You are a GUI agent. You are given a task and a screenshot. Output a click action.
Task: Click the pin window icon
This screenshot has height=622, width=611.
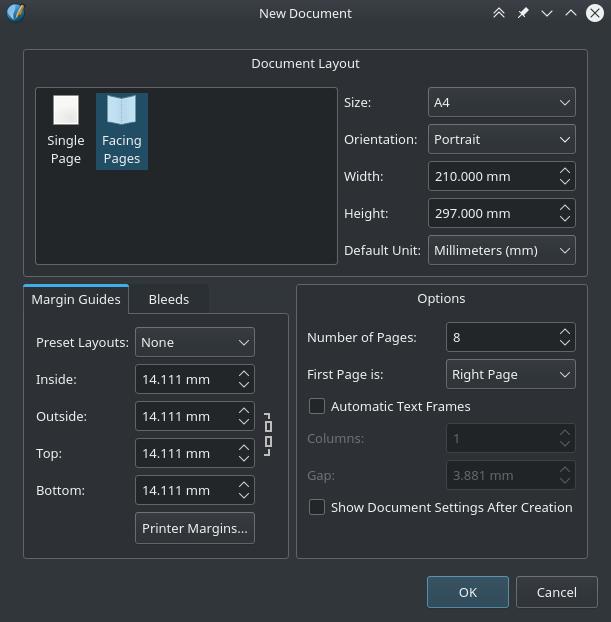click(522, 13)
